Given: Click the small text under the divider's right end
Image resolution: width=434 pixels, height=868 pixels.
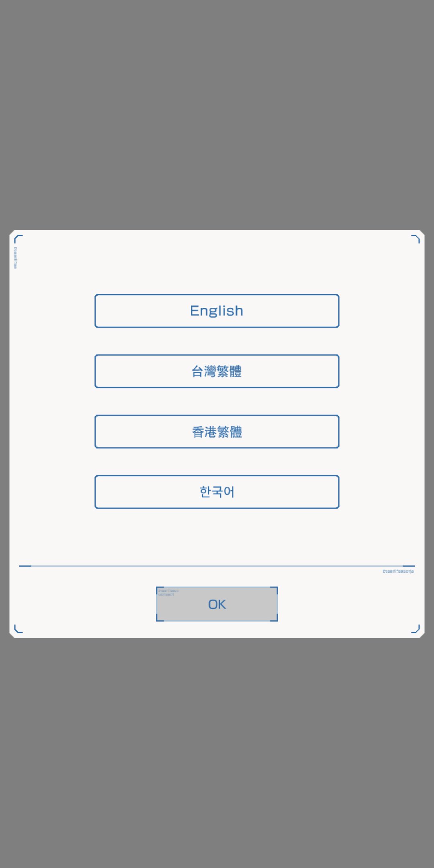Looking at the screenshot, I should click(x=398, y=571).
